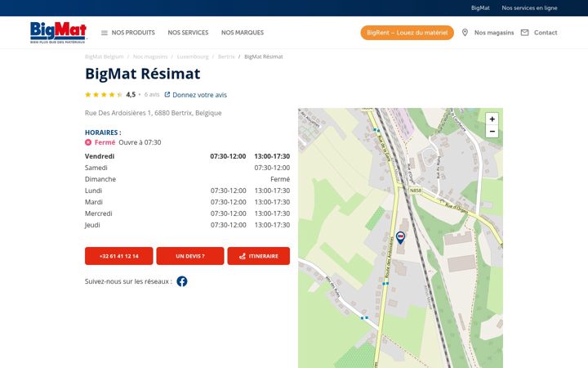Click the address Rue Des Ardoisières 1
Screen dimensions: 588x368
pos(153,113)
